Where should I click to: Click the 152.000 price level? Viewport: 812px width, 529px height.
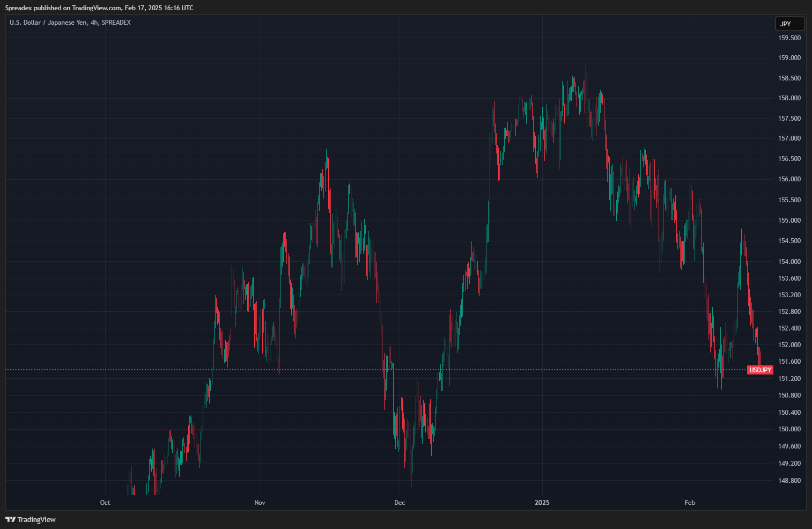[789, 345]
